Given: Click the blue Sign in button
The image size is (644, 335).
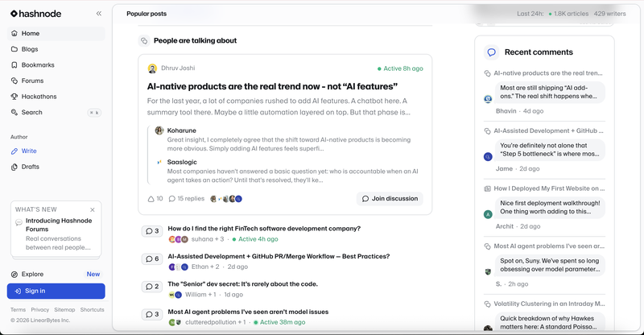Looking at the screenshot, I should [x=56, y=291].
